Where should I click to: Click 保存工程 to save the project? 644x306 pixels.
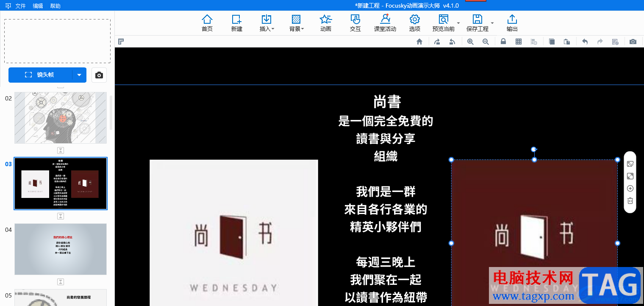click(477, 23)
